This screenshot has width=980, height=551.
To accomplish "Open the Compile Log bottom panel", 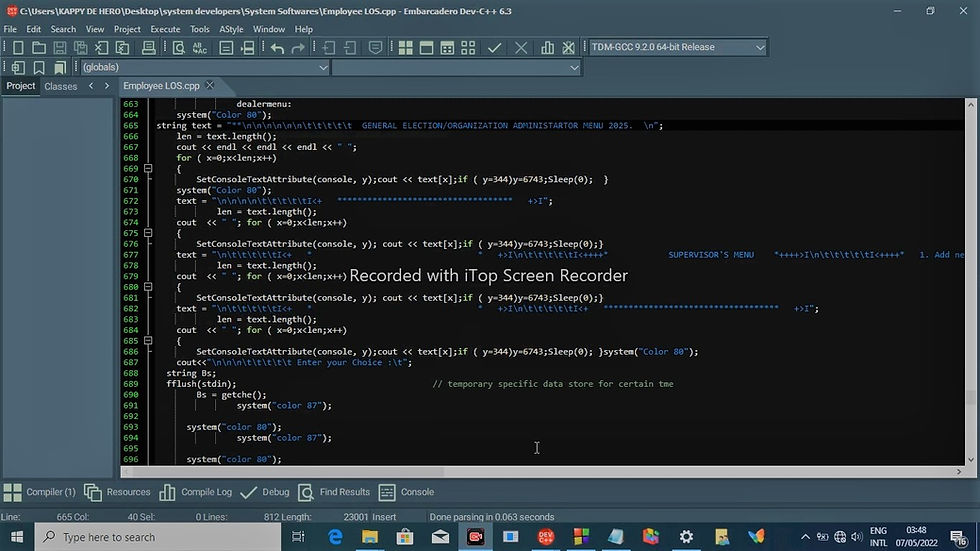I will [196, 492].
